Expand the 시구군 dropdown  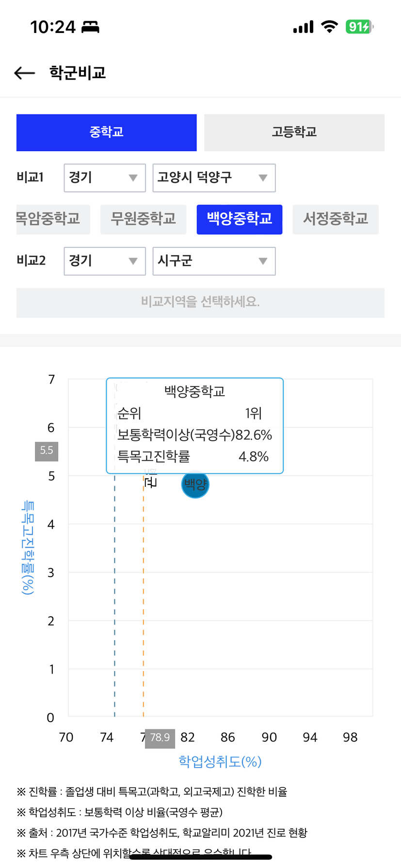(214, 261)
